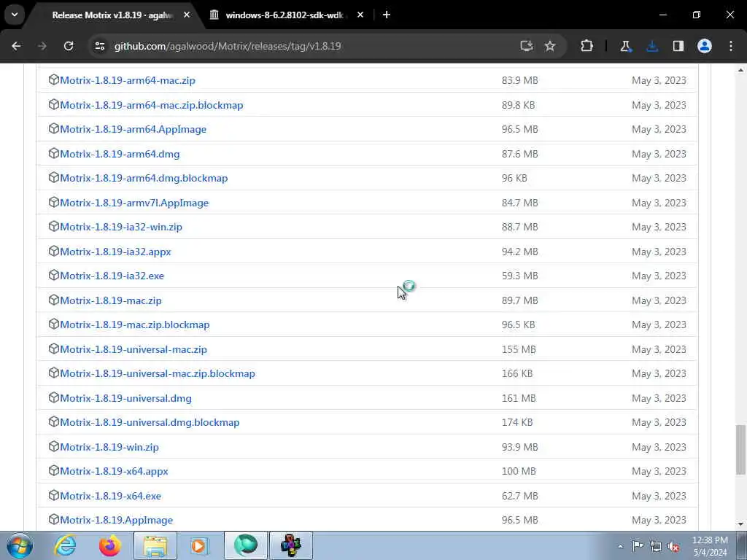Download Motrix-1.8.19-ia32.appx
747x560 pixels.
click(x=115, y=252)
